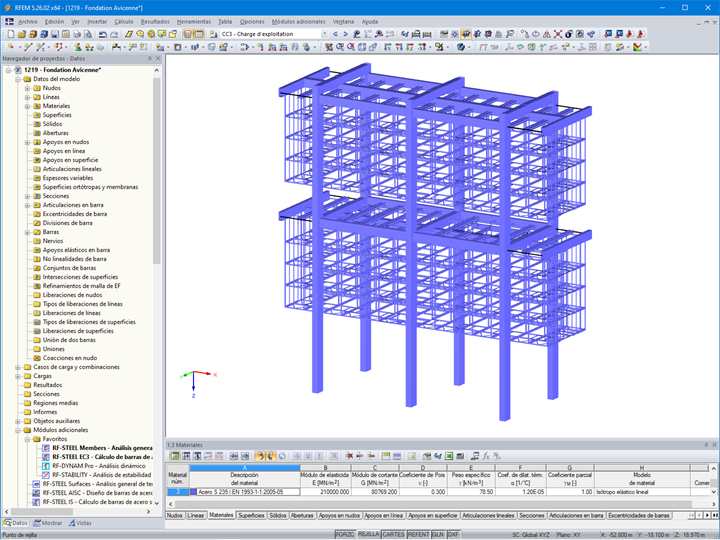This screenshot has width=720, height=540.
Task: Open the Archivo menu
Action: [28, 22]
